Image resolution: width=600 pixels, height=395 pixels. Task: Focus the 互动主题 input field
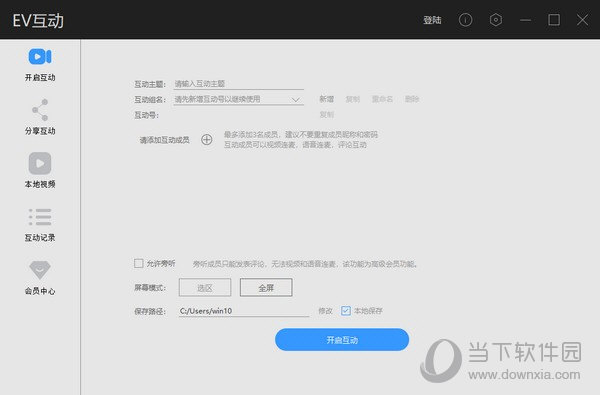click(238, 84)
